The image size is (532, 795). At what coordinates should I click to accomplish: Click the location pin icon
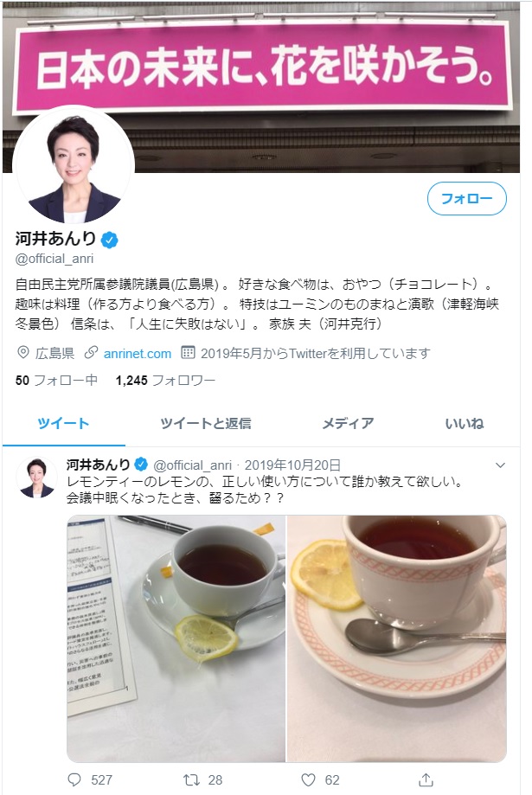(22, 353)
